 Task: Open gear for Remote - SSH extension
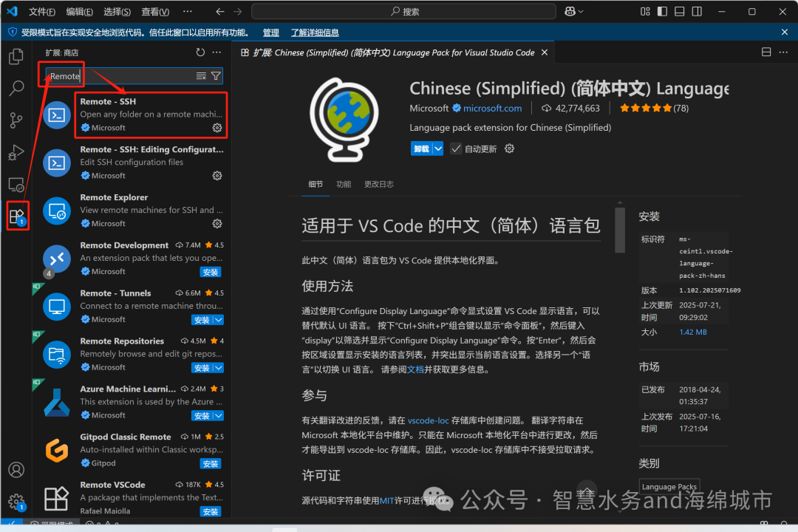[217, 128]
